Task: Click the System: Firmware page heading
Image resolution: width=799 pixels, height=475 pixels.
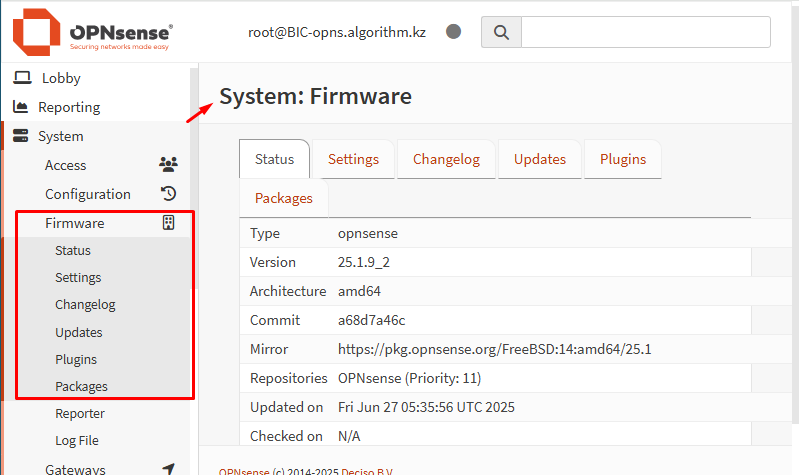Action: tap(315, 96)
